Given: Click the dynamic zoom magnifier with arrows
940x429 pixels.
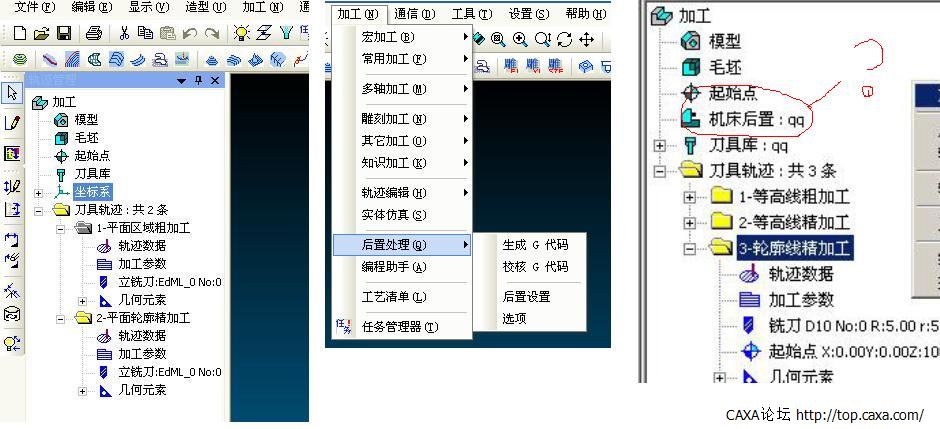Looking at the screenshot, I should point(543,40).
